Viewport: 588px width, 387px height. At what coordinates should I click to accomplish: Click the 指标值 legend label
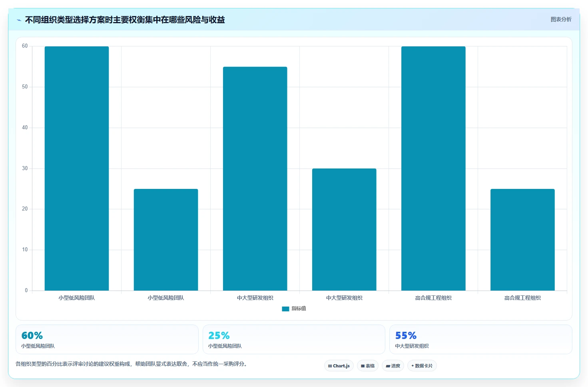(299, 309)
